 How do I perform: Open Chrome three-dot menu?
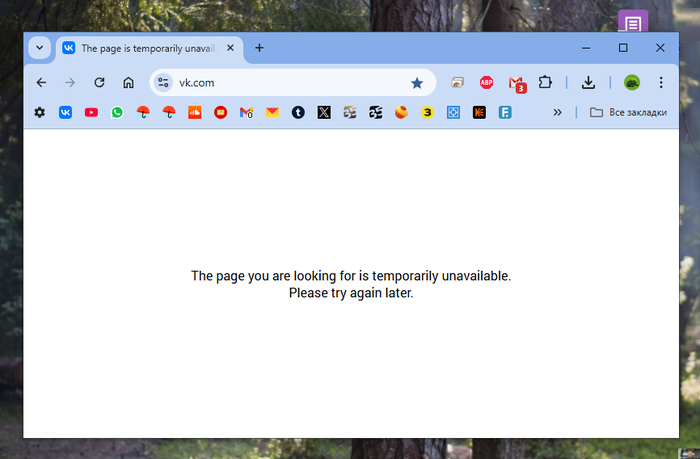pyautogui.click(x=661, y=83)
